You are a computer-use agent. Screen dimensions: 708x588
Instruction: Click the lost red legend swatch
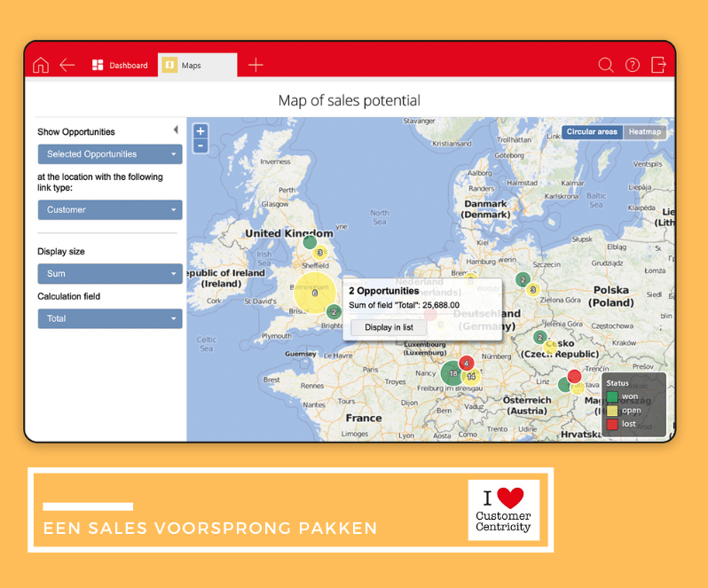(x=612, y=424)
